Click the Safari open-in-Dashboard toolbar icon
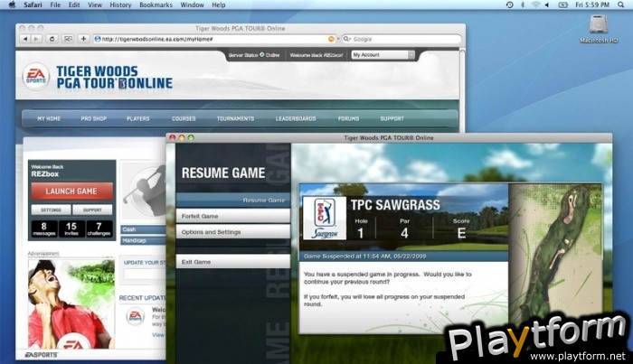This screenshot has width=633, height=364. (x=68, y=39)
